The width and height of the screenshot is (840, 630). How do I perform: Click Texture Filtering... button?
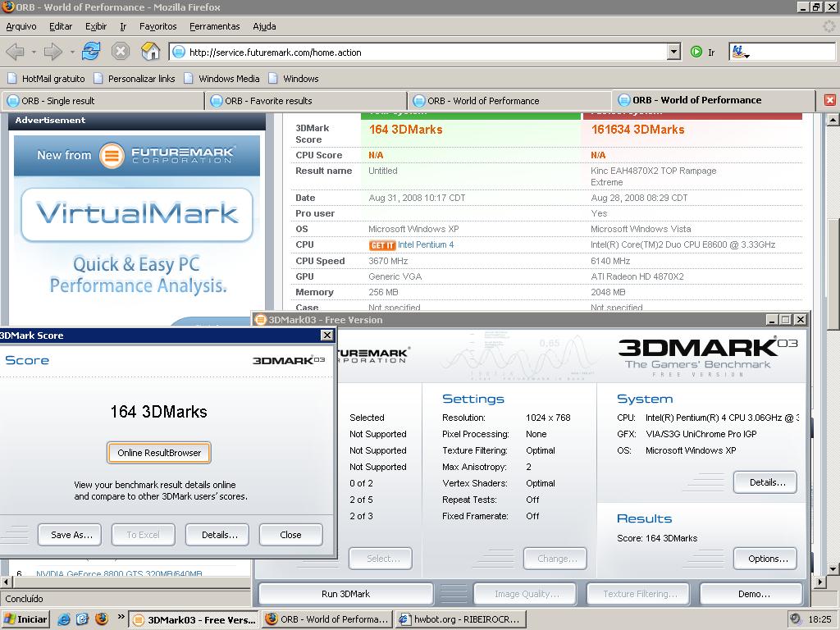(x=638, y=594)
